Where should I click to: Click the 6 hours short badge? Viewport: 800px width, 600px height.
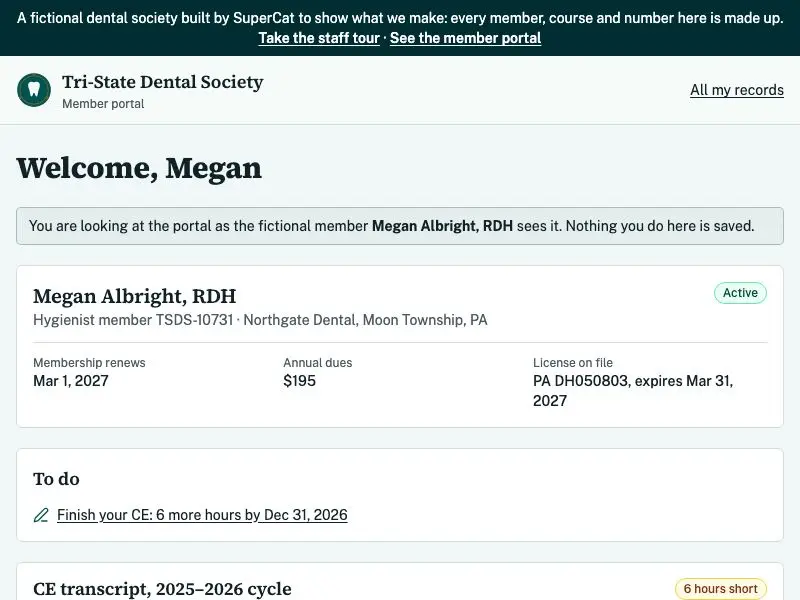pos(720,589)
